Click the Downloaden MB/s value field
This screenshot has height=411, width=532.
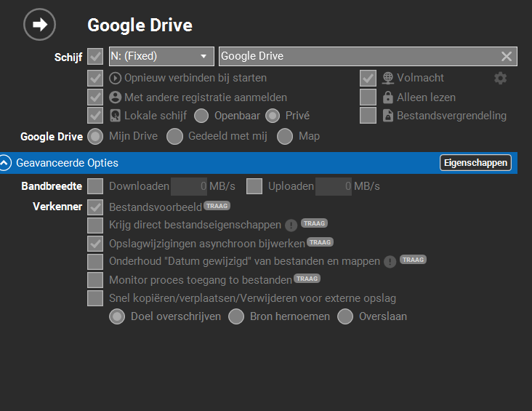pyautogui.click(x=189, y=186)
